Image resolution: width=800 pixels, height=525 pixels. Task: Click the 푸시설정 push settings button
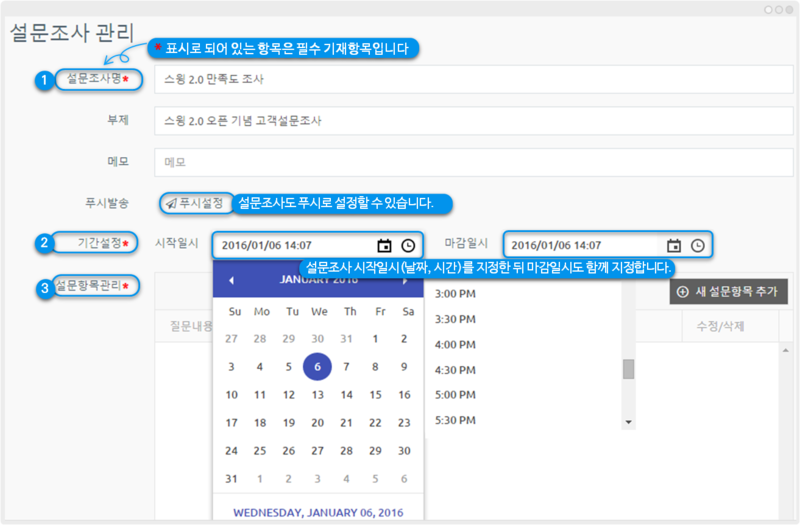coord(196,203)
